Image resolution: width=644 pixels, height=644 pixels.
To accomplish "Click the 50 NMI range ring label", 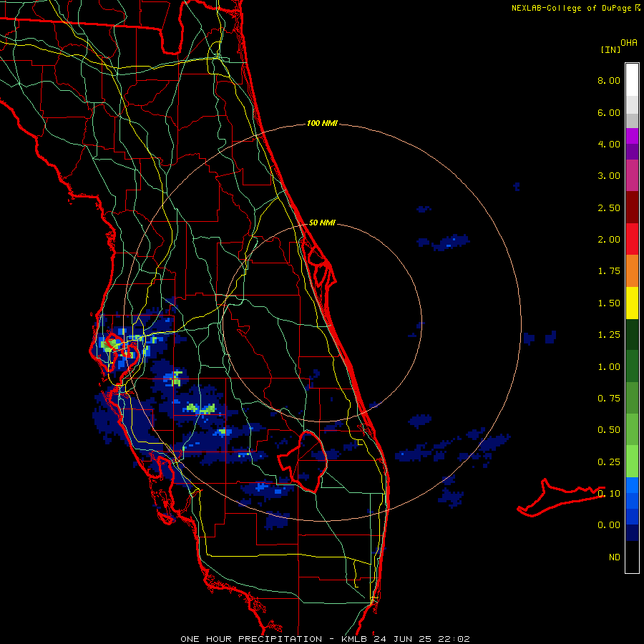I will (x=322, y=223).
